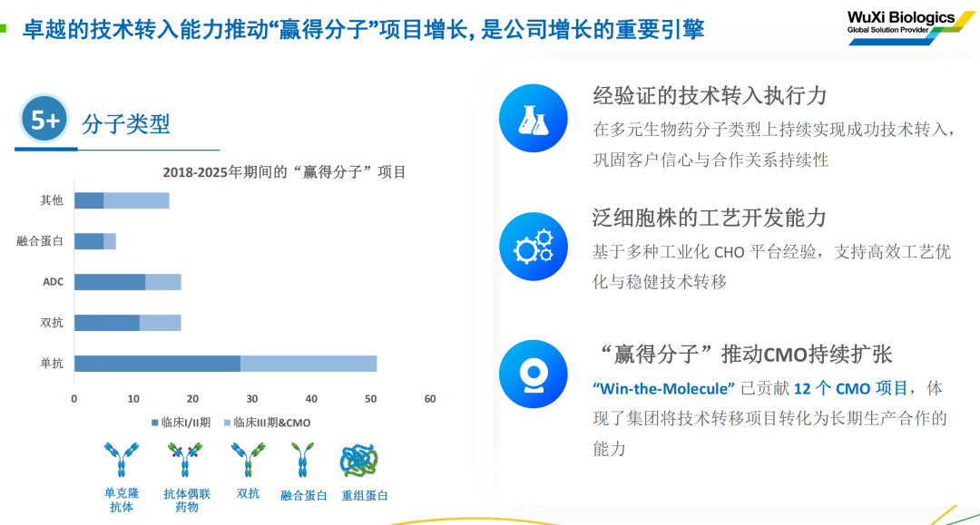Click the blue “Win-the-Molecule” text
This screenshot has height=525, width=980.
tap(663, 388)
